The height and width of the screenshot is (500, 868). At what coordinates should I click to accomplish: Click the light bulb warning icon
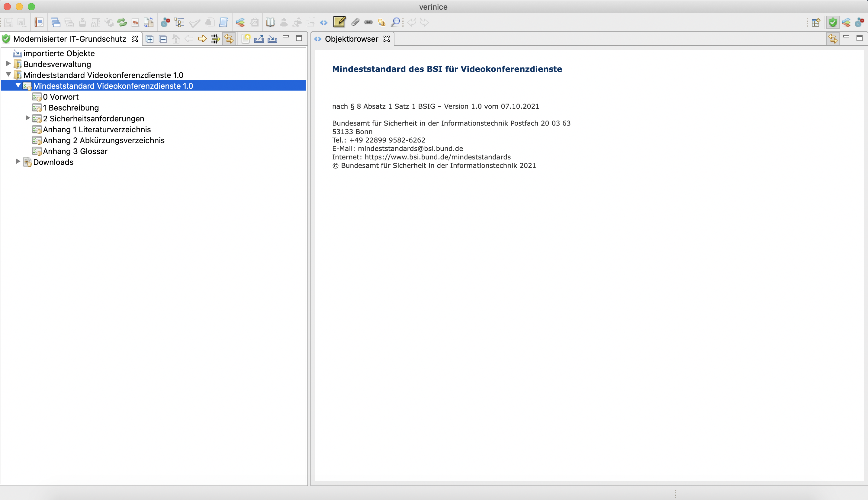(382, 23)
